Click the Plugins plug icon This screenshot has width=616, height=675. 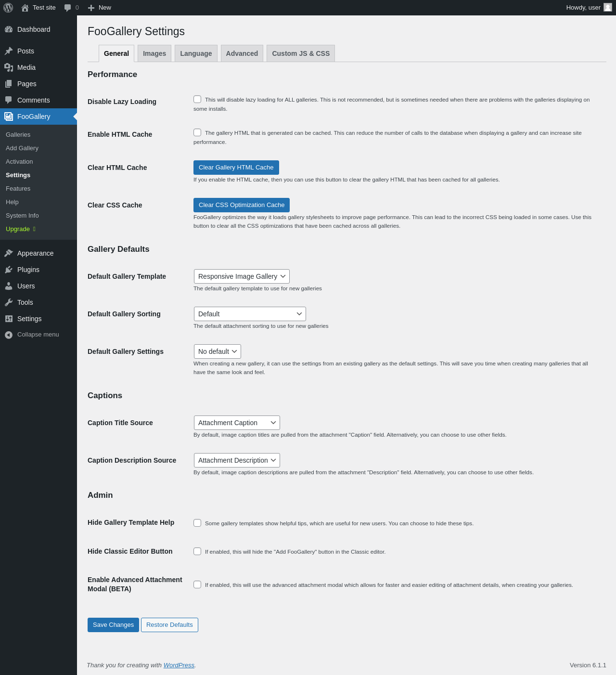click(9, 270)
